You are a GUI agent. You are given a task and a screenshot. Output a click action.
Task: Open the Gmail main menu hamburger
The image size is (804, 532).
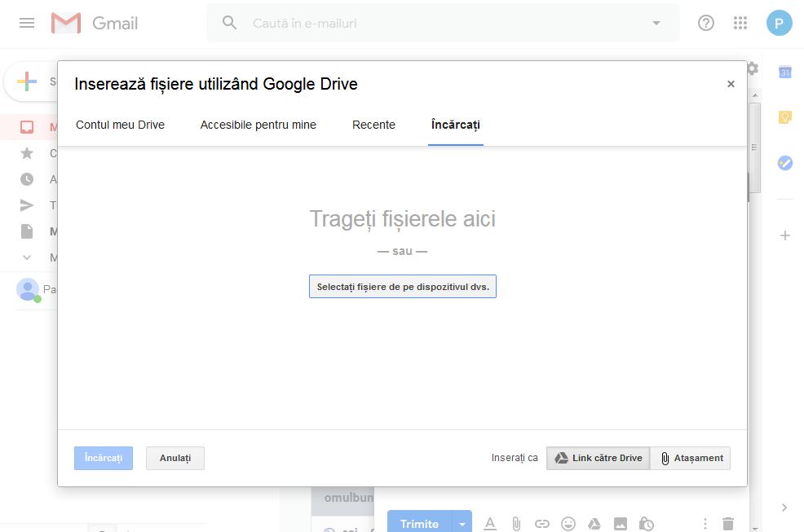pyautogui.click(x=27, y=23)
